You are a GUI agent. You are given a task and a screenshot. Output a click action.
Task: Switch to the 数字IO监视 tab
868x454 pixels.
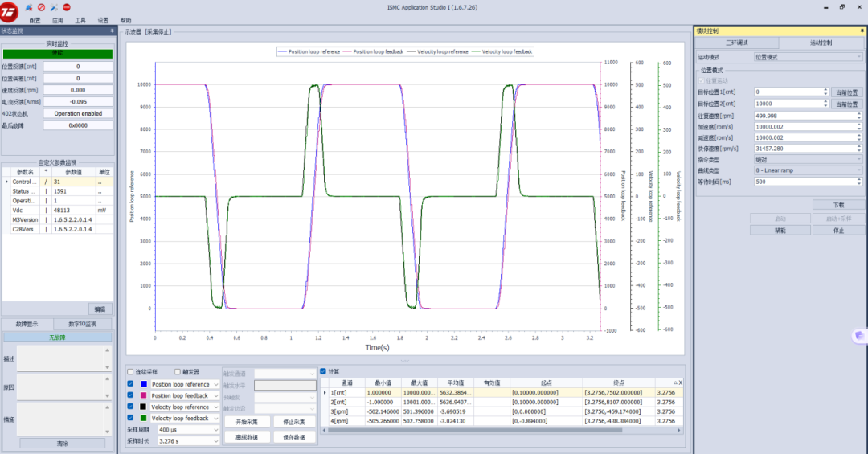(83, 324)
